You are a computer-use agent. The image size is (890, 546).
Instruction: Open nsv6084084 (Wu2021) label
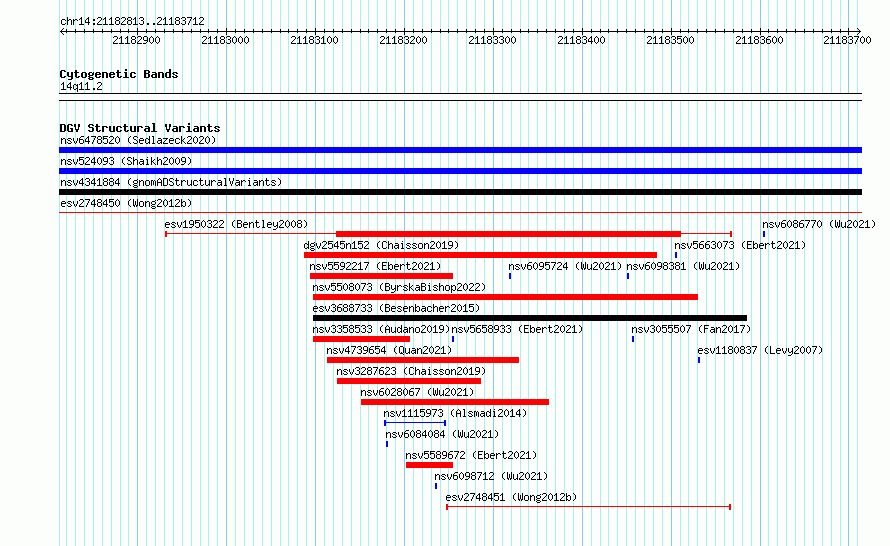pos(442,434)
